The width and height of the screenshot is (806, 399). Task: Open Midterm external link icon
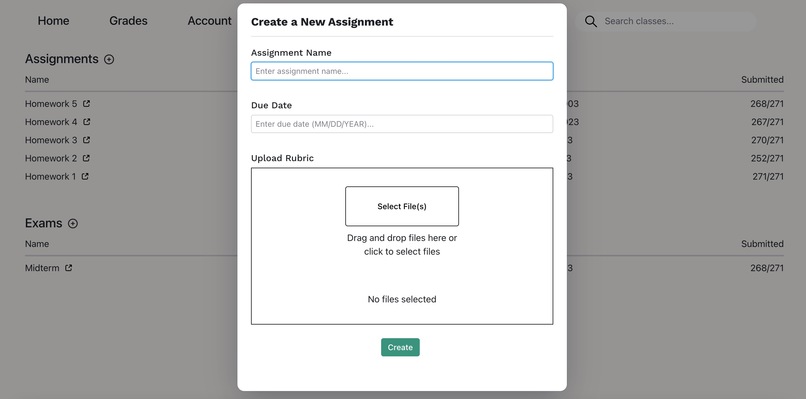68,268
